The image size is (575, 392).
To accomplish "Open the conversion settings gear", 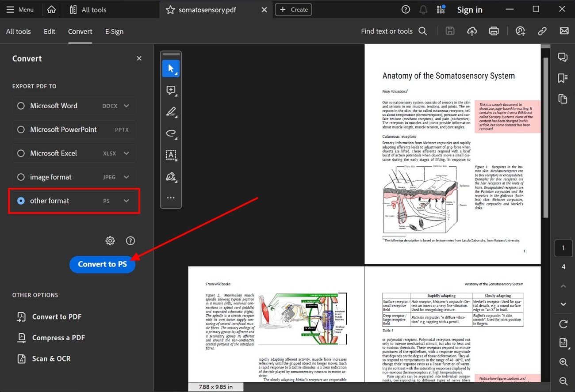I will [x=110, y=241].
